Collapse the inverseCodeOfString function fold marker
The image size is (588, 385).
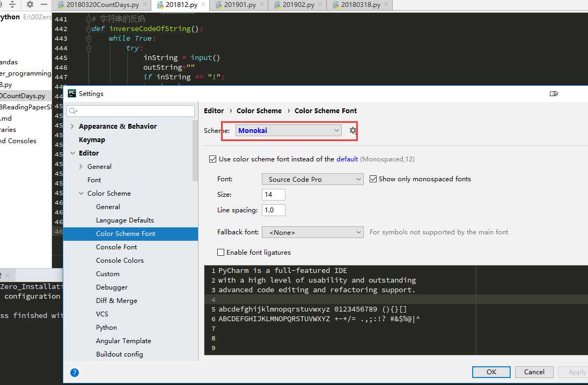click(x=89, y=29)
